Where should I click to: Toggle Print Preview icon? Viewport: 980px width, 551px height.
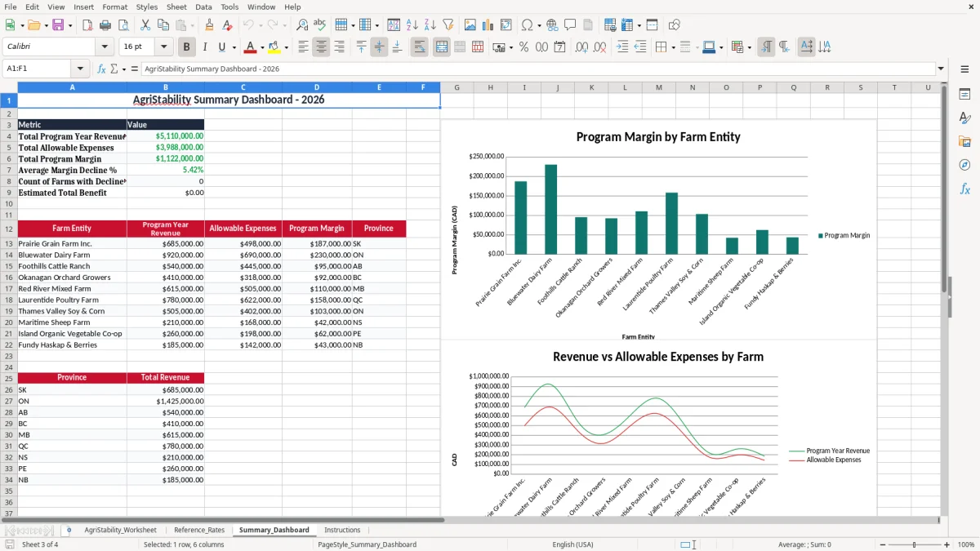(124, 25)
